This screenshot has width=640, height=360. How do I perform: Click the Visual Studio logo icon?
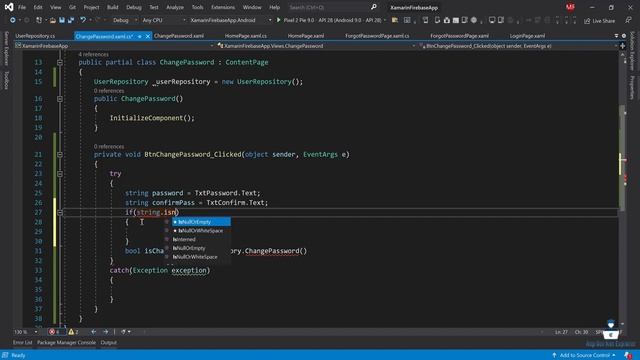click(x=9, y=7)
